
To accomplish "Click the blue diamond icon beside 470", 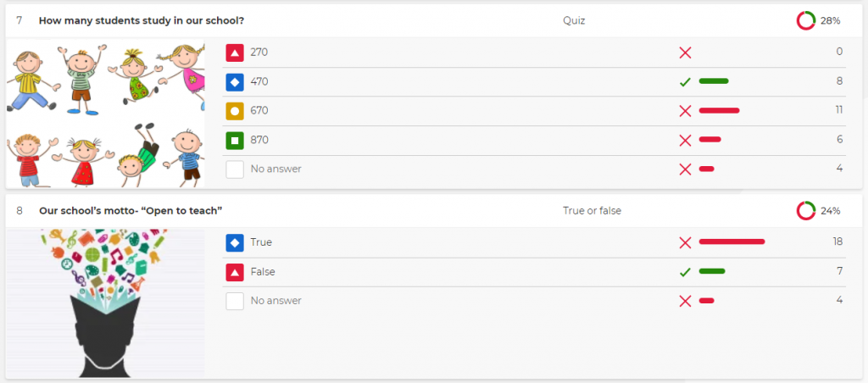I will [x=235, y=82].
